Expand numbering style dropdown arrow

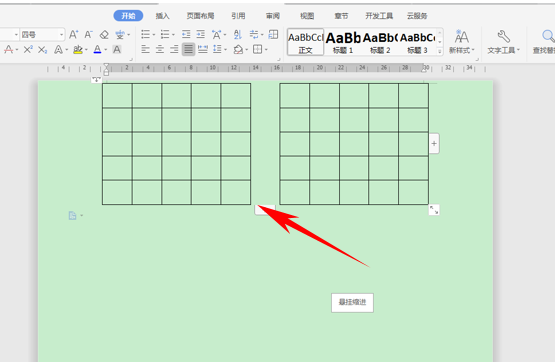point(173,35)
